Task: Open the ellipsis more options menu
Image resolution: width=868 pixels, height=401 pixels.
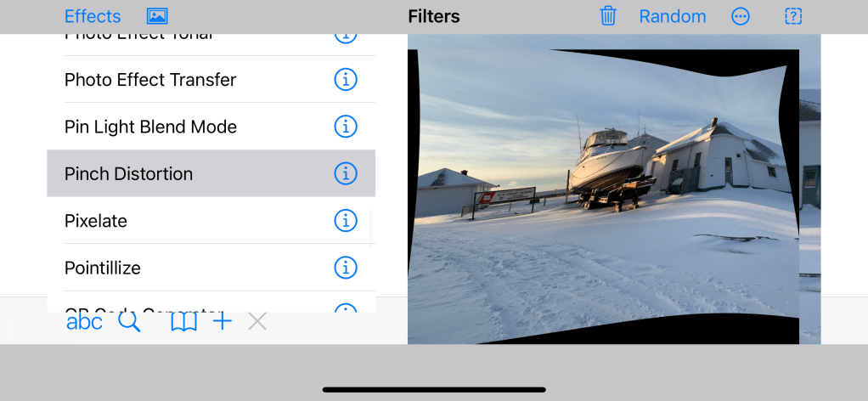Action: click(741, 16)
